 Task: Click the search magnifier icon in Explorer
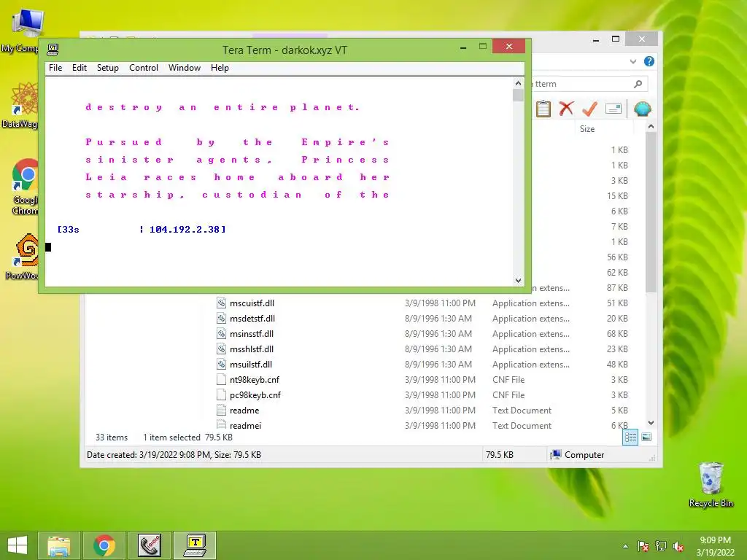tap(638, 85)
